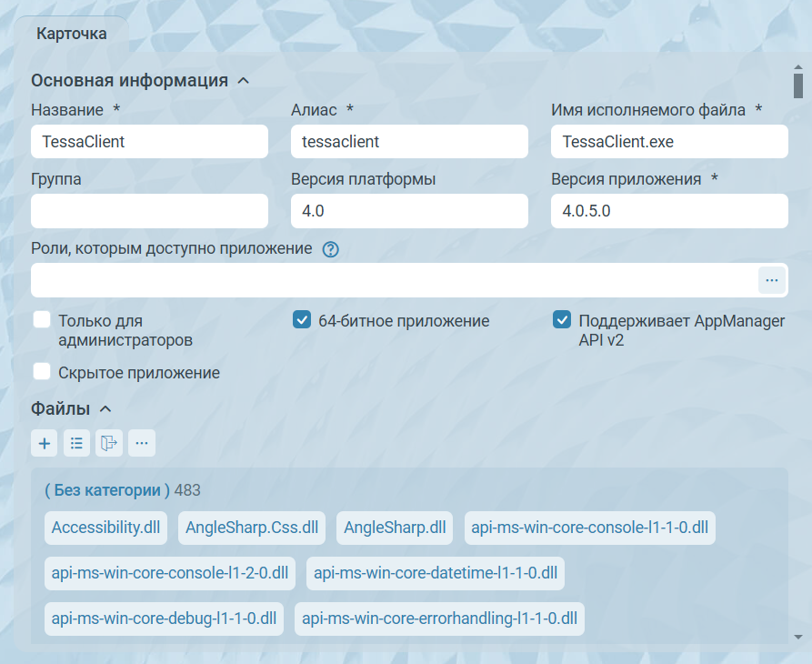Toggle 'Поддерживает AppManager API v2' checkbox
The width and height of the screenshot is (812, 664).
pos(561,320)
